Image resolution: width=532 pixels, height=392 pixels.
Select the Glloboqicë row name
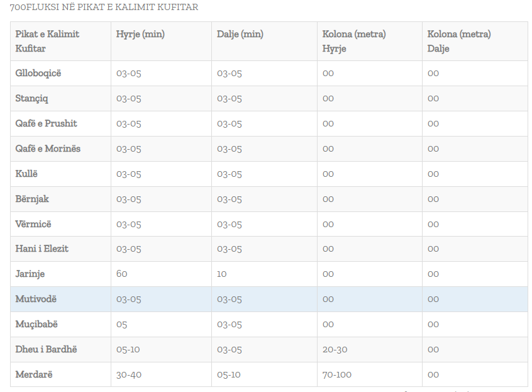click(38, 73)
